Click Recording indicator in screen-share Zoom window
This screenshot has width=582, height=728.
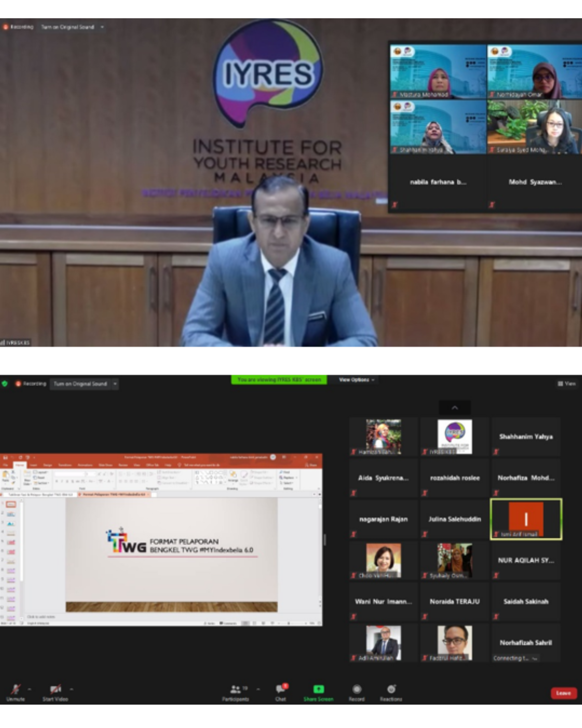(x=31, y=384)
